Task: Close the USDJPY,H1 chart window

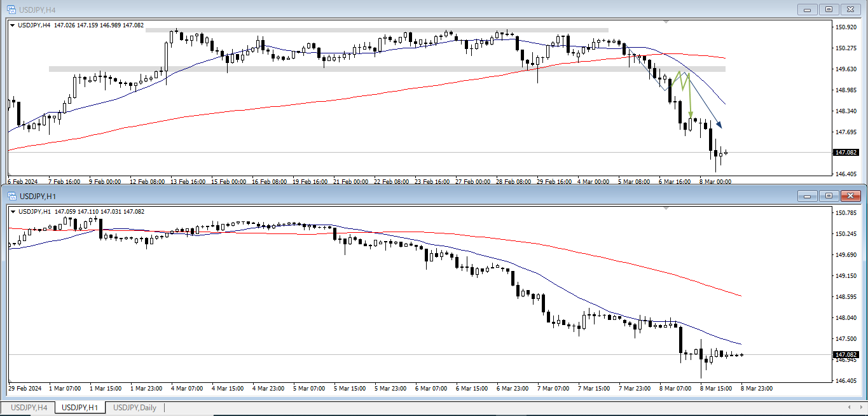Action: pos(850,195)
